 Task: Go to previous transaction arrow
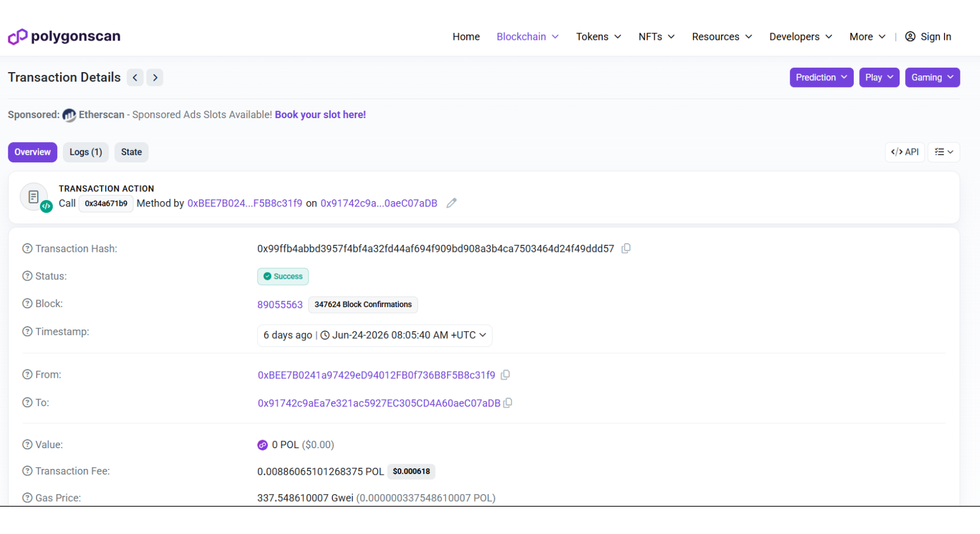(135, 78)
